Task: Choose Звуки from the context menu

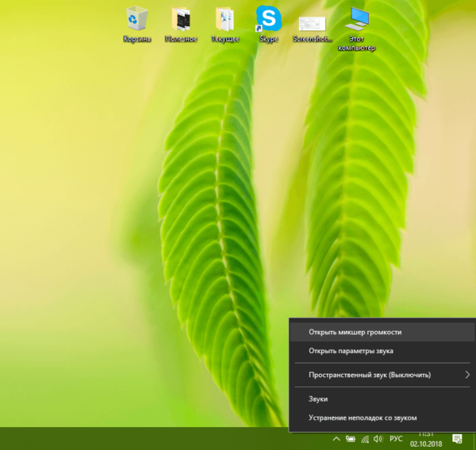Action: [383, 398]
